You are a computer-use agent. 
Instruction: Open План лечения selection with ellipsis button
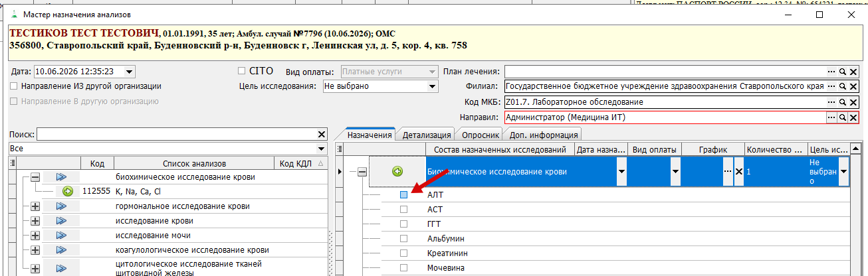[x=831, y=72]
